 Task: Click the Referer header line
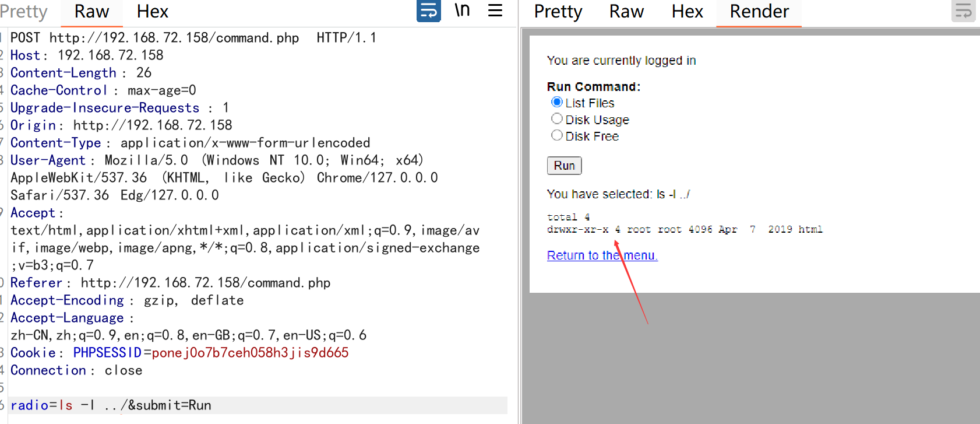point(170,283)
